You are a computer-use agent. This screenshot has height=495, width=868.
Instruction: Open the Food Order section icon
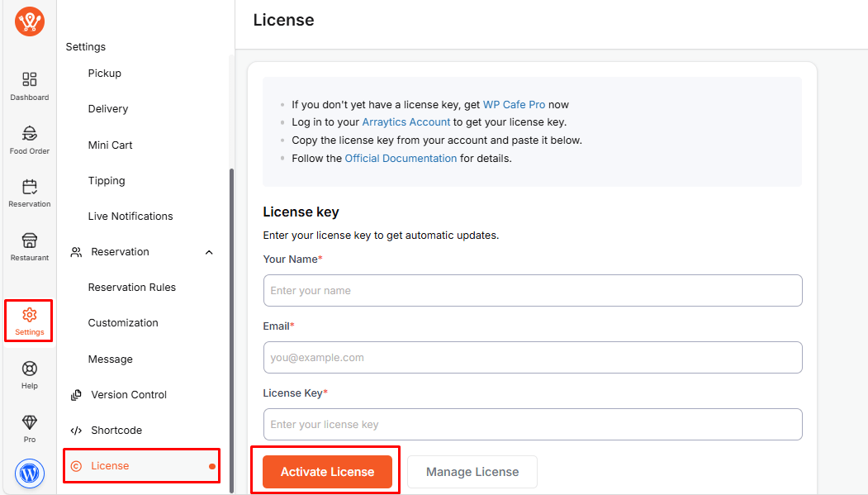click(30, 133)
